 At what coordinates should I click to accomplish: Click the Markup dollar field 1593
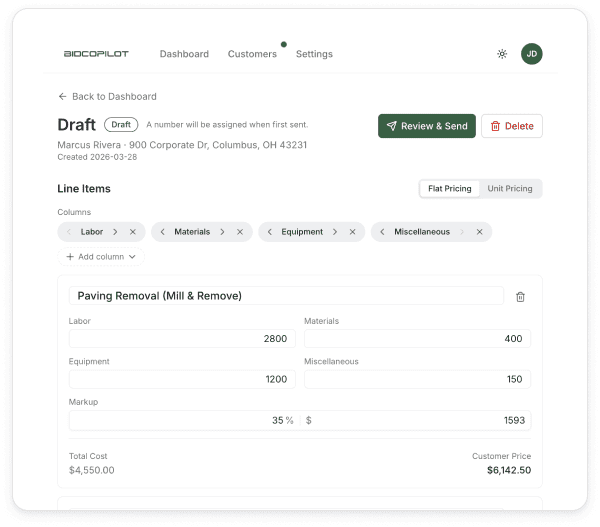point(416,420)
